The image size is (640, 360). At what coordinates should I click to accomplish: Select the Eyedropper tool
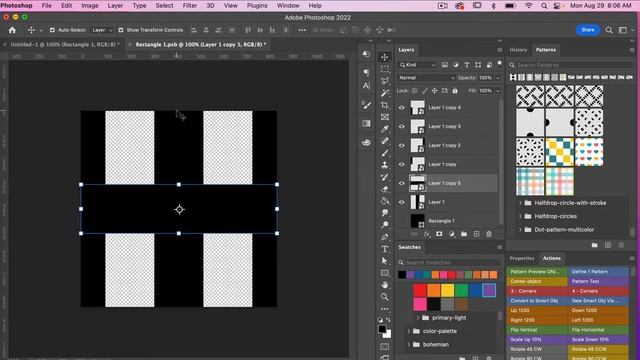pyautogui.click(x=384, y=129)
